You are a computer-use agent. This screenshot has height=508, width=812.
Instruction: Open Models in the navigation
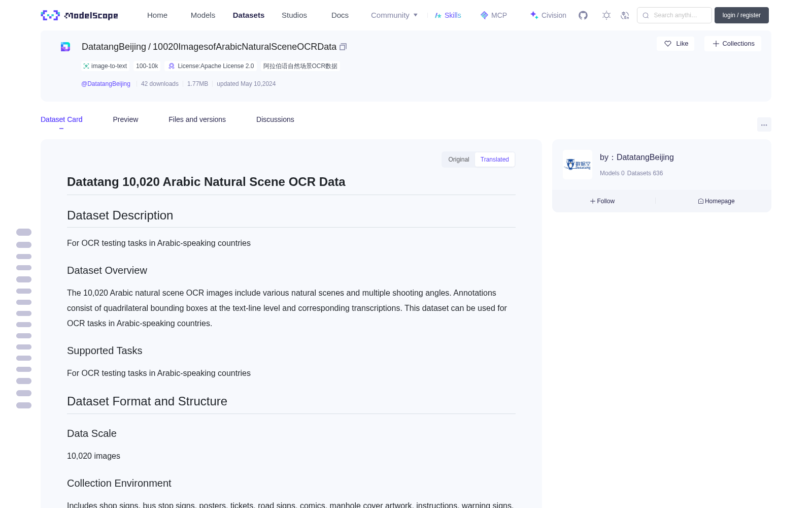pyautogui.click(x=203, y=15)
